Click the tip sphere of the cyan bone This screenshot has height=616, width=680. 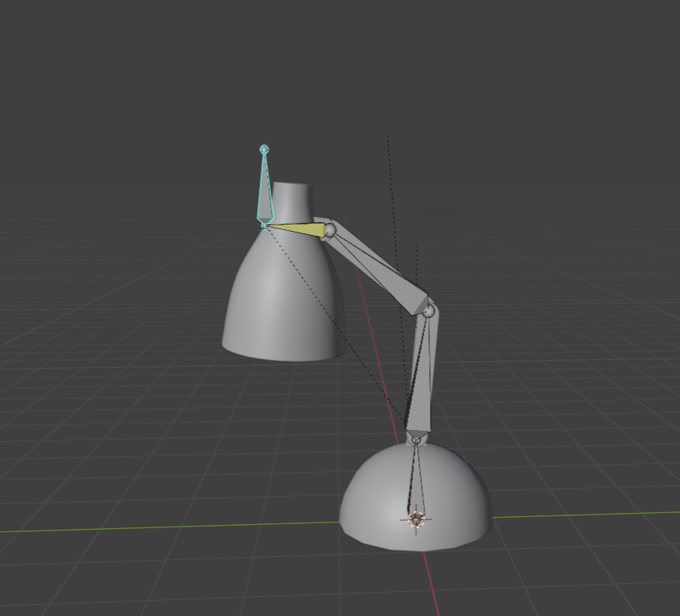coord(264,149)
